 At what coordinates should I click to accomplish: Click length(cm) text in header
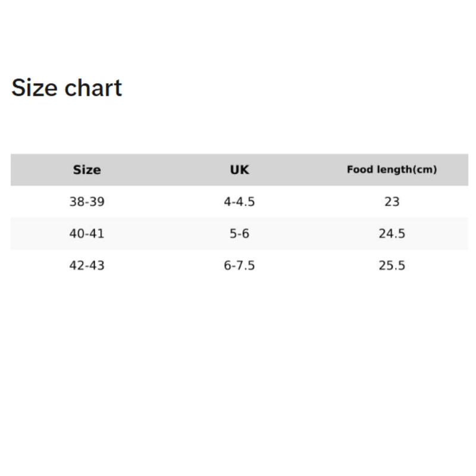coord(407,170)
